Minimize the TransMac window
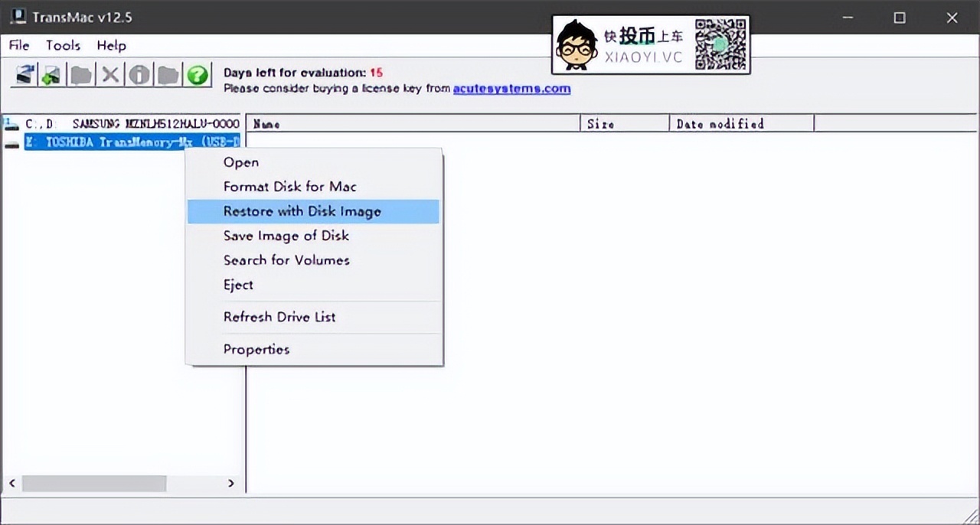This screenshot has height=525, width=980. click(x=848, y=18)
